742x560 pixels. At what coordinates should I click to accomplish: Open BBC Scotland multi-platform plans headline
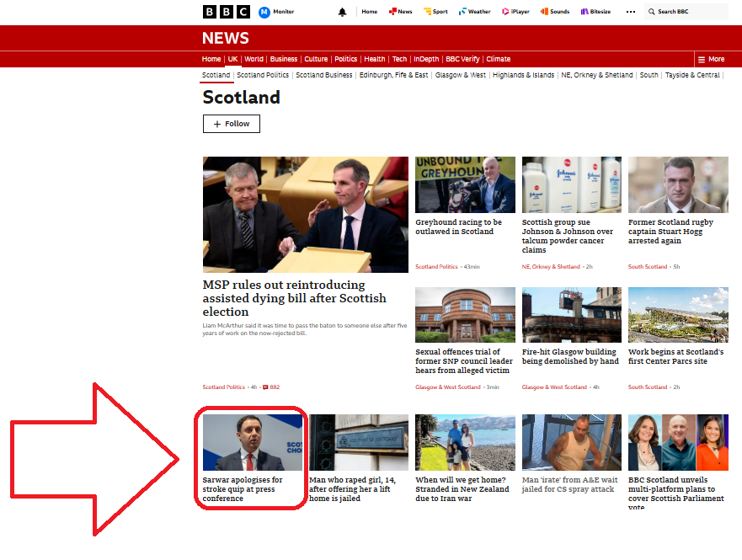(x=675, y=492)
